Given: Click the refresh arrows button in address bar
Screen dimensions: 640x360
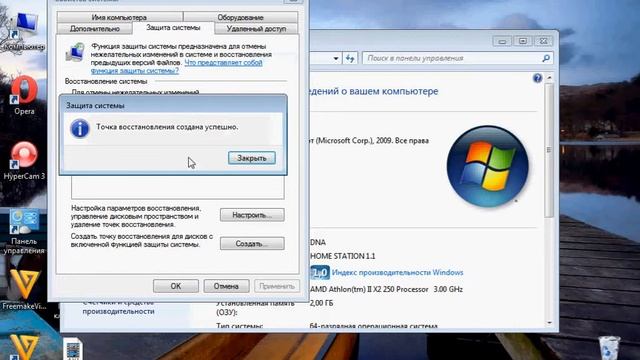Looking at the screenshot, I should click(350, 58).
